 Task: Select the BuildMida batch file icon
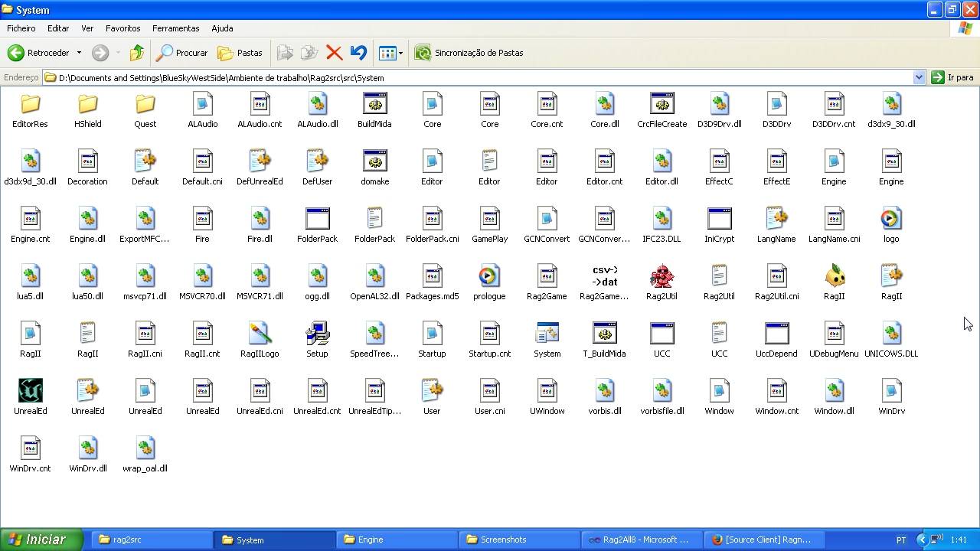point(374,110)
